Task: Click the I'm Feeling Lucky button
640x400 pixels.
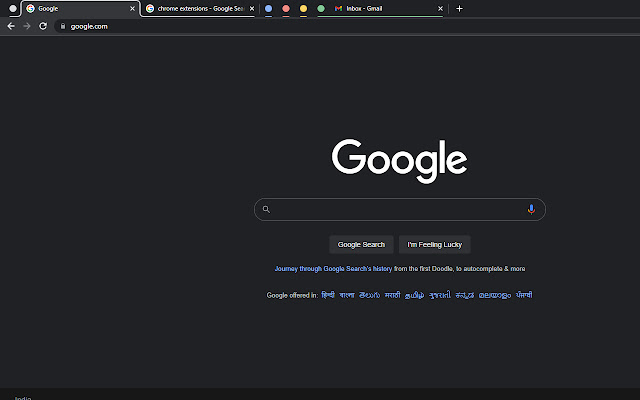Action: tap(435, 244)
